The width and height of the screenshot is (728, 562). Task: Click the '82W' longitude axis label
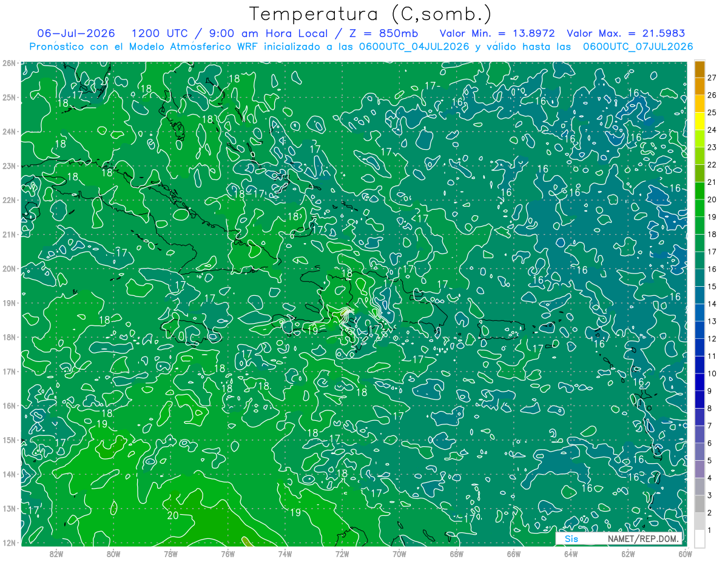coord(56,554)
